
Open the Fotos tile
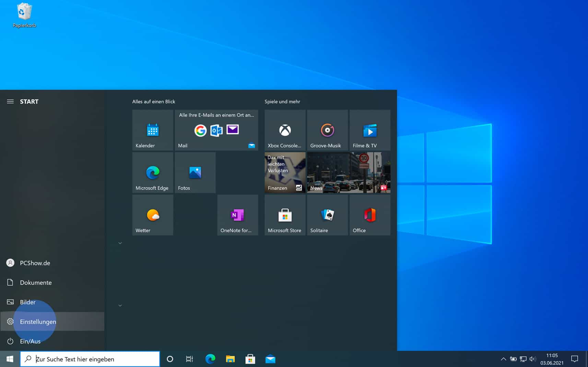195,172
